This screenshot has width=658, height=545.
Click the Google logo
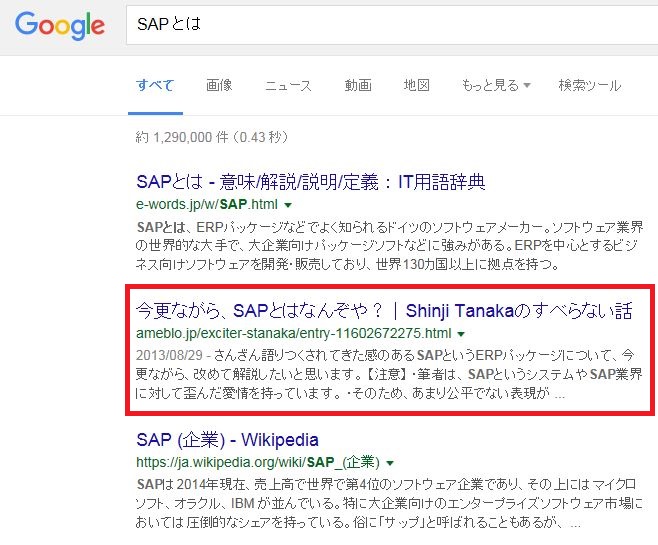click(x=60, y=26)
